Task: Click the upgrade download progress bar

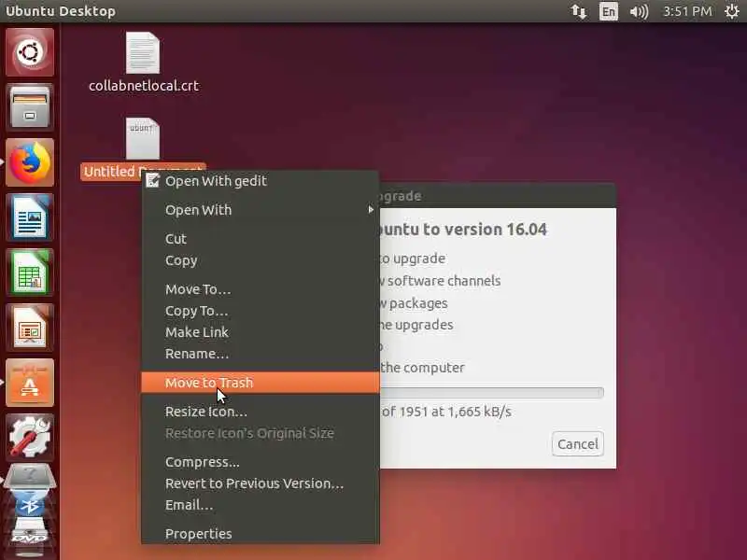Action: pyautogui.click(x=492, y=392)
